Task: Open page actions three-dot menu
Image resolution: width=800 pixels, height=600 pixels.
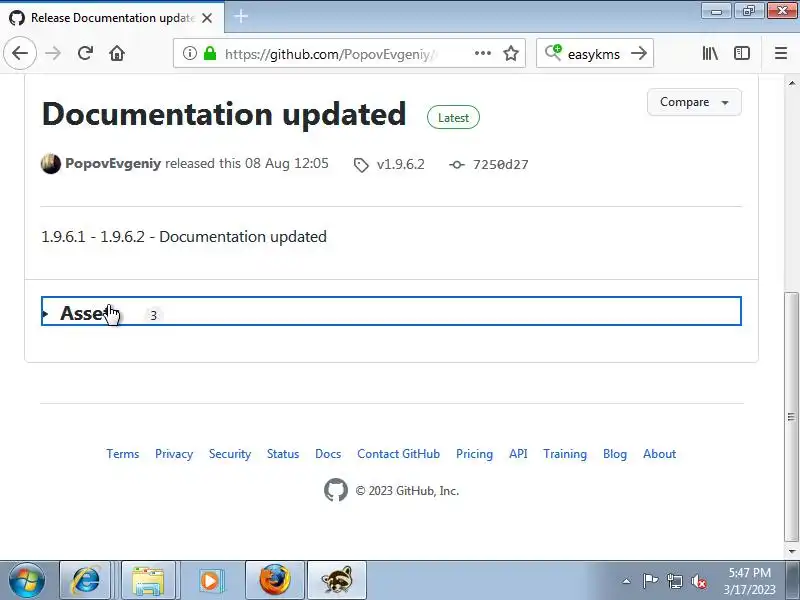Action: point(483,53)
